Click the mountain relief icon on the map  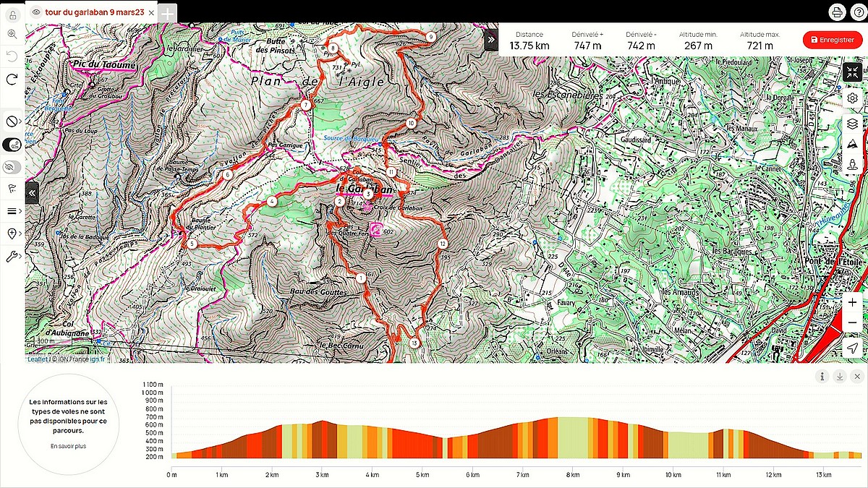click(x=853, y=143)
